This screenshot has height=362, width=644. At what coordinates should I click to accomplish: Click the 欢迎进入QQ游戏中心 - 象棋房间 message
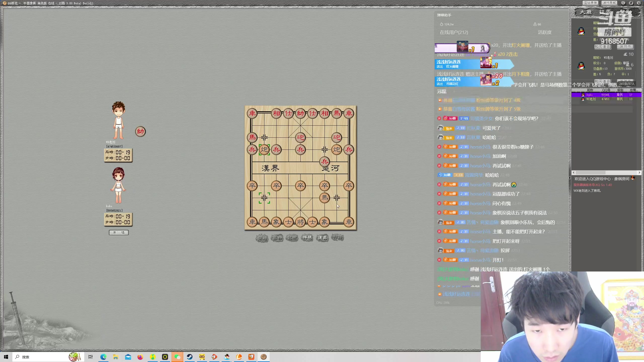[x=602, y=179]
